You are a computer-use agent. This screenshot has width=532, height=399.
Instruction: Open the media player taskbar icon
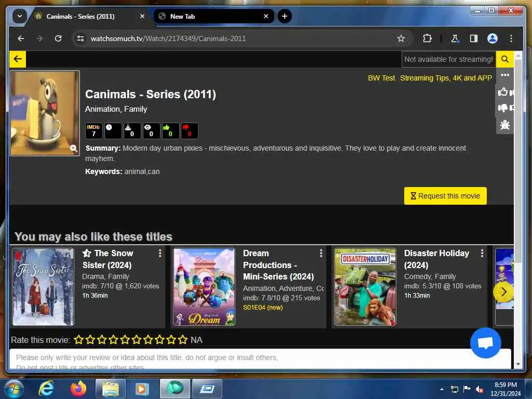click(x=142, y=389)
